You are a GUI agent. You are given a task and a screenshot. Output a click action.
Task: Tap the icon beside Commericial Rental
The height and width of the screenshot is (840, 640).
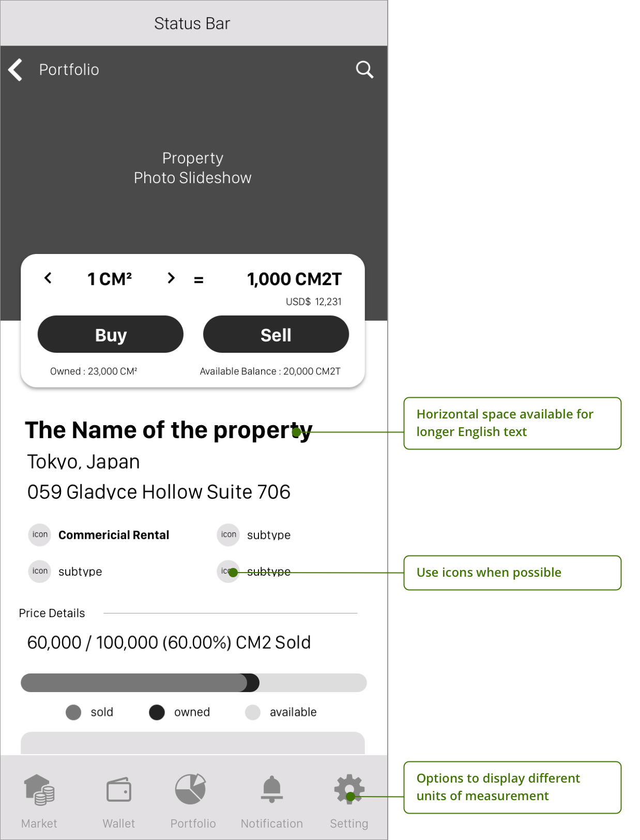[x=40, y=535]
